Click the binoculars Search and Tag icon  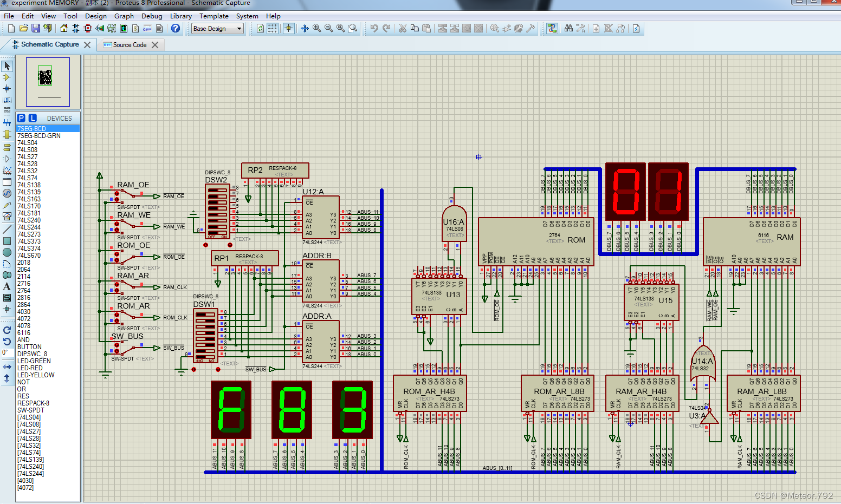[x=568, y=28]
